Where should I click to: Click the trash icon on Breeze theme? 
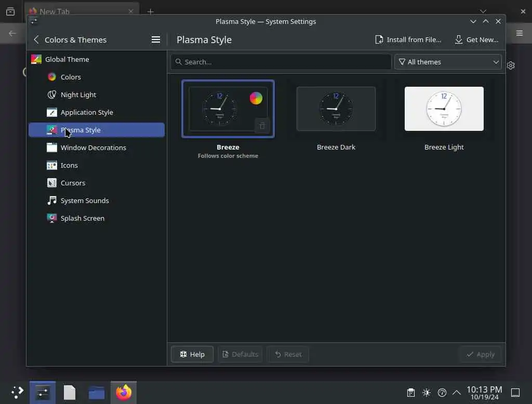tap(262, 126)
